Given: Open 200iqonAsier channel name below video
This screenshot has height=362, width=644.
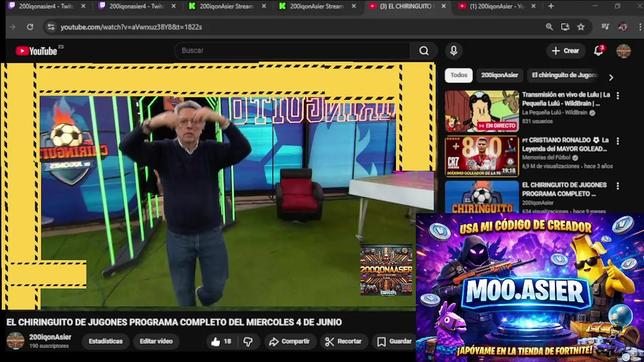Looking at the screenshot, I should pos(50,337).
